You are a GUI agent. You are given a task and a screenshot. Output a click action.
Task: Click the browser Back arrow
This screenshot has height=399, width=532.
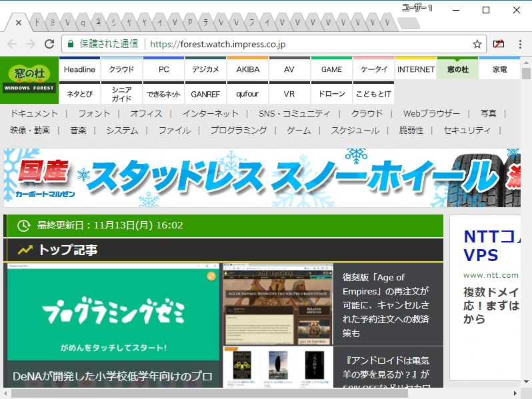click(x=12, y=44)
